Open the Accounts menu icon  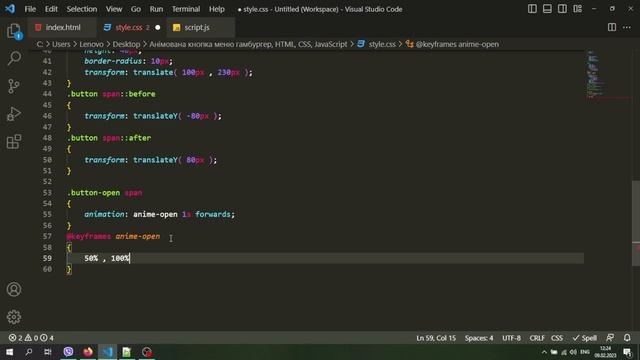click(x=14, y=289)
